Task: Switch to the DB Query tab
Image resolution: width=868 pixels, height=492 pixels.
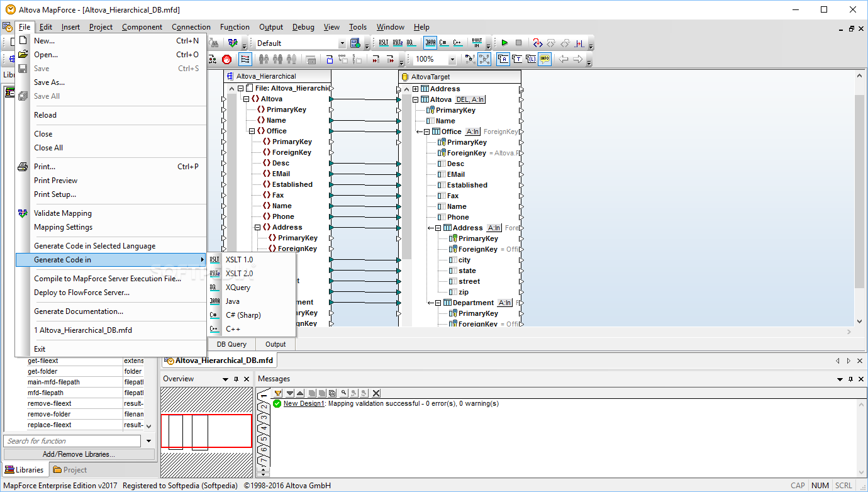Action: tap(231, 344)
